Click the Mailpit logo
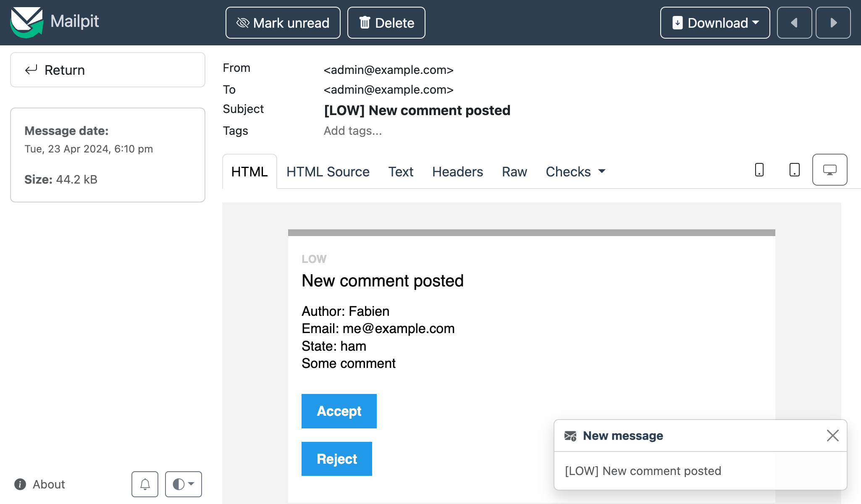The image size is (861, 504). tap(27, 22)
